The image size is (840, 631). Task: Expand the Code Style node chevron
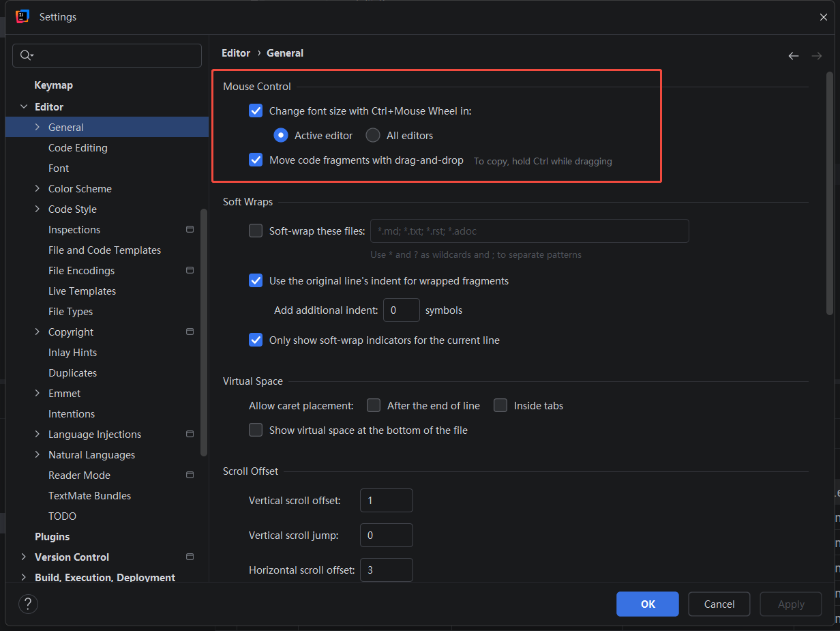37,209
